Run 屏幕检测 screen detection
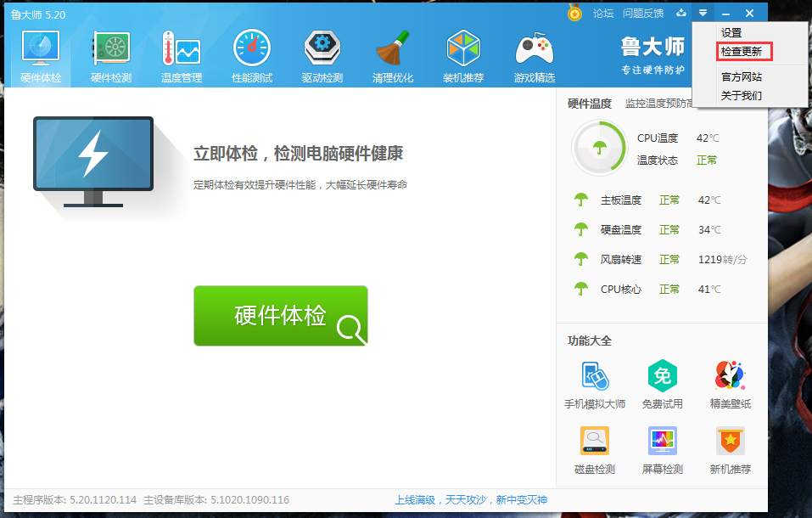 (x=662, y=449)
